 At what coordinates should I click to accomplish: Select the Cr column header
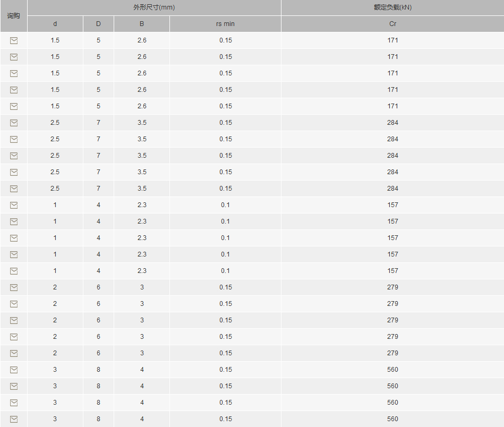pyautogui.click(x=392, y=24)
